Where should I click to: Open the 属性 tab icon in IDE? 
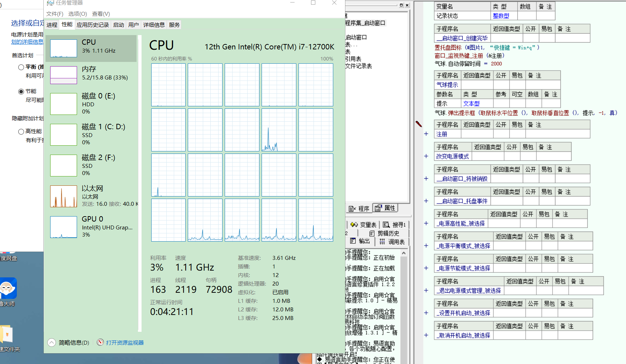pos(378,208)
